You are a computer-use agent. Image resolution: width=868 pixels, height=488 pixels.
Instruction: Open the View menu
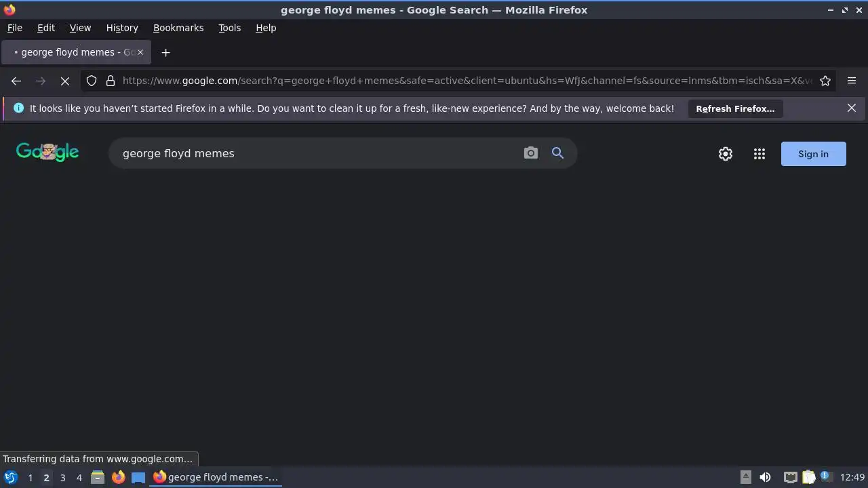[x=80, y=28]
